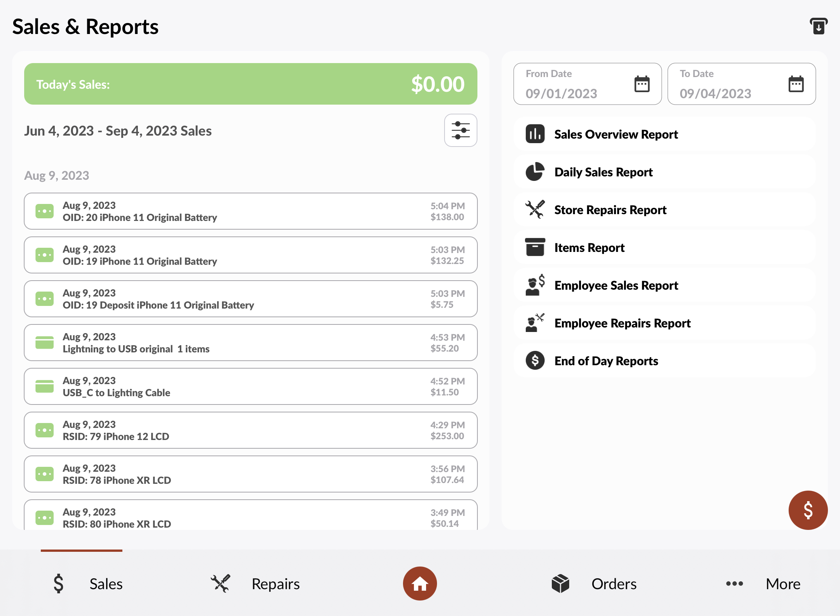Switch to the Sales tab
The width and height of the screenshot is (840, 616).
click(90, 583)
